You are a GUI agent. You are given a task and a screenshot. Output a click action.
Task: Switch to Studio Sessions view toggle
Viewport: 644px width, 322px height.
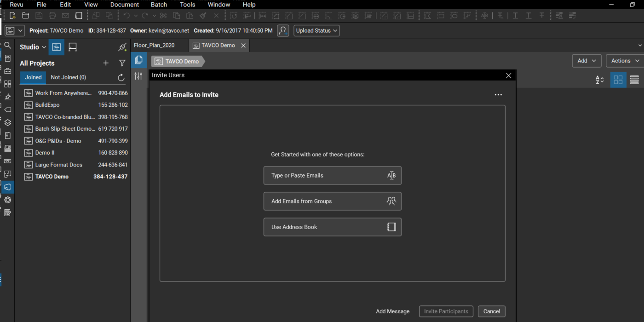tap(73, 47)
